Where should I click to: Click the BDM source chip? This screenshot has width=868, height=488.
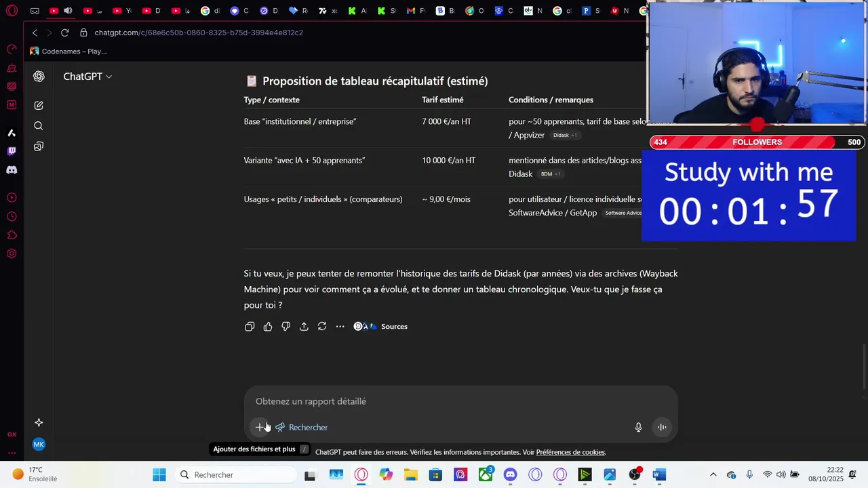[550, 174]
